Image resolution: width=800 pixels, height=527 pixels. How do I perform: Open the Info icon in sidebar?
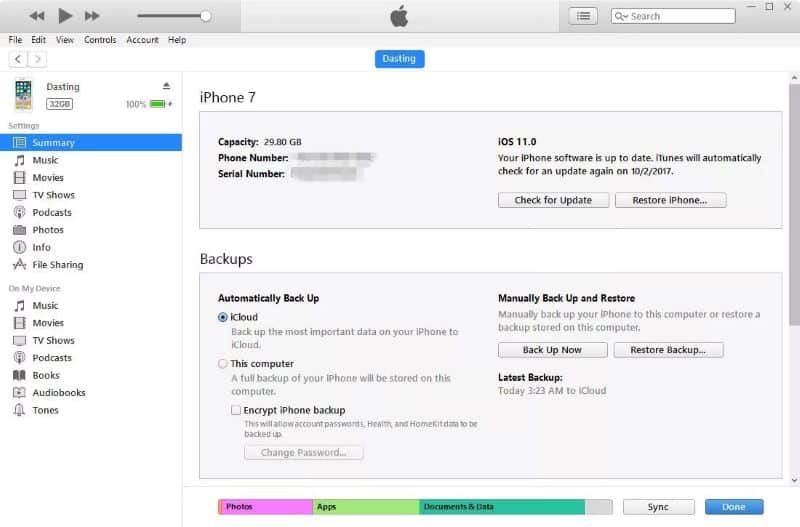[x=19, y=247]
